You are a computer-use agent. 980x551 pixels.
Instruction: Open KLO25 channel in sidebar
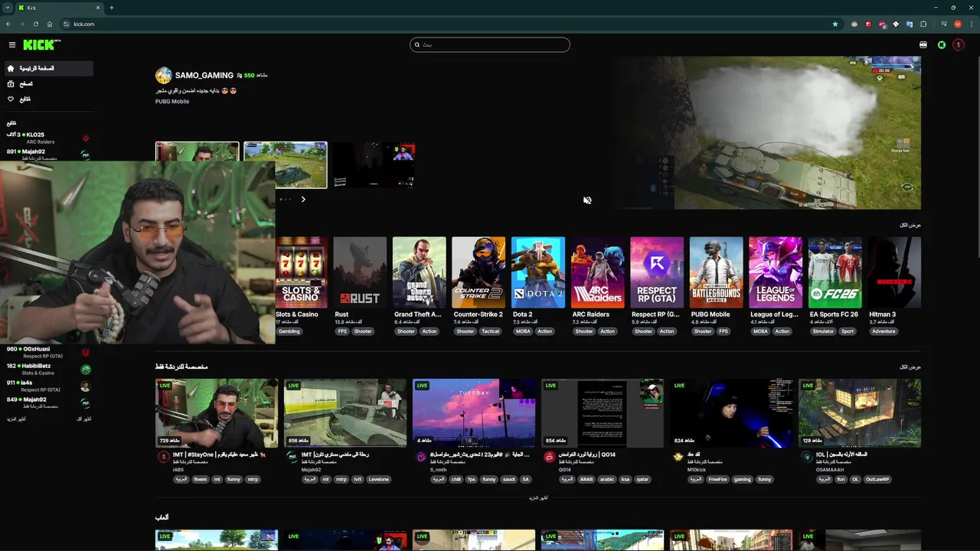pyautogui.click(x=48, y=138)
